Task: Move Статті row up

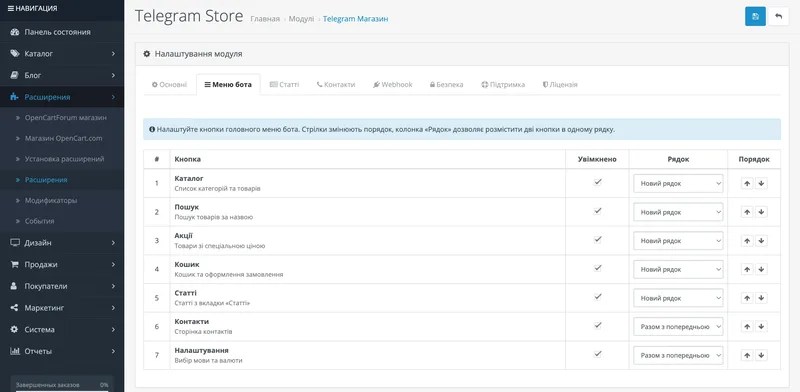Action: tap(747, 298)
